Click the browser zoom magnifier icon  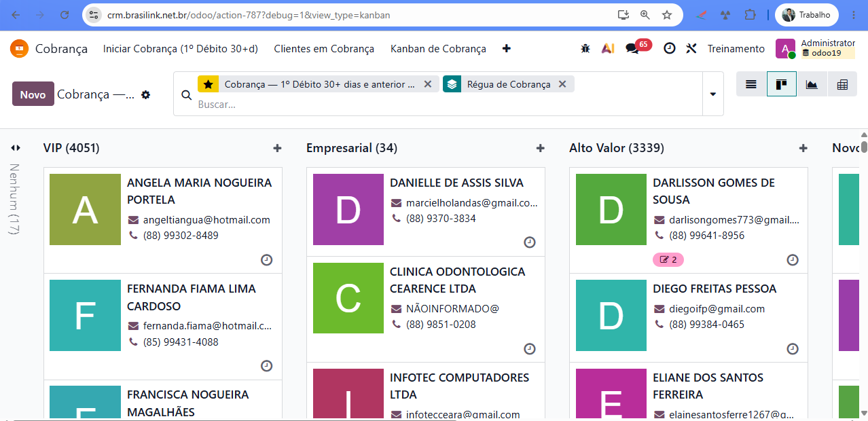coord(645,15)
